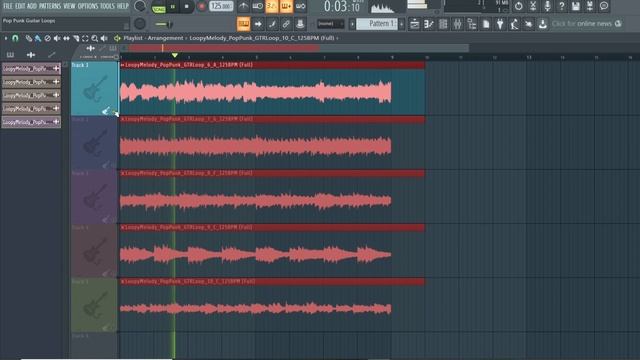
Task: Select the Slip tool
Action: tap(66, 38)
